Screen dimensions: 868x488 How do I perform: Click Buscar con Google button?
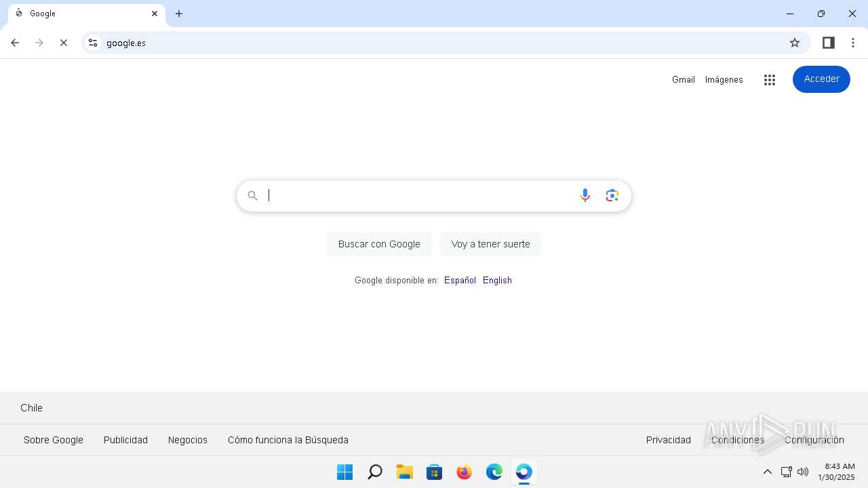379,244
